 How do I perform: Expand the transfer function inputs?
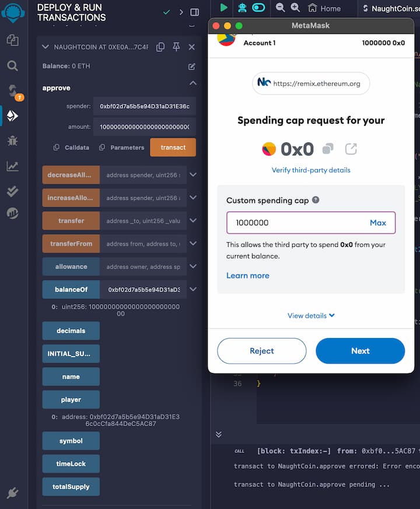click(x=193, y=221)
